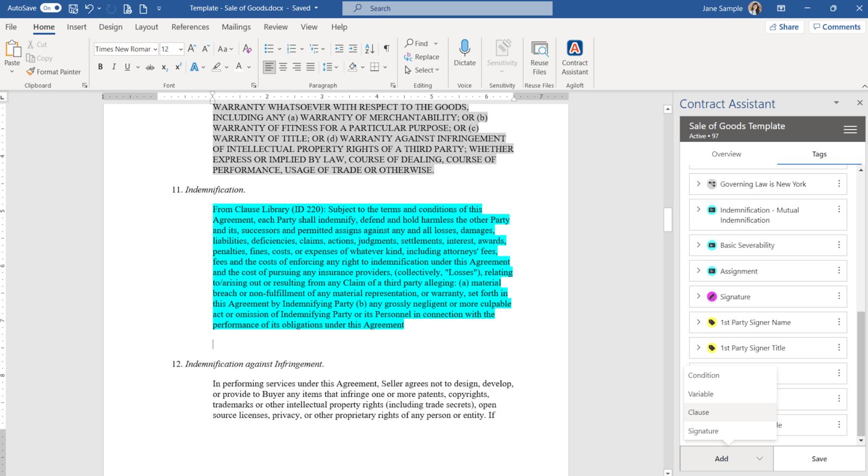Select Clause from the Add menu
This screenshot has height=476, width=868.
pyautogui.click(x=699, y=412)
